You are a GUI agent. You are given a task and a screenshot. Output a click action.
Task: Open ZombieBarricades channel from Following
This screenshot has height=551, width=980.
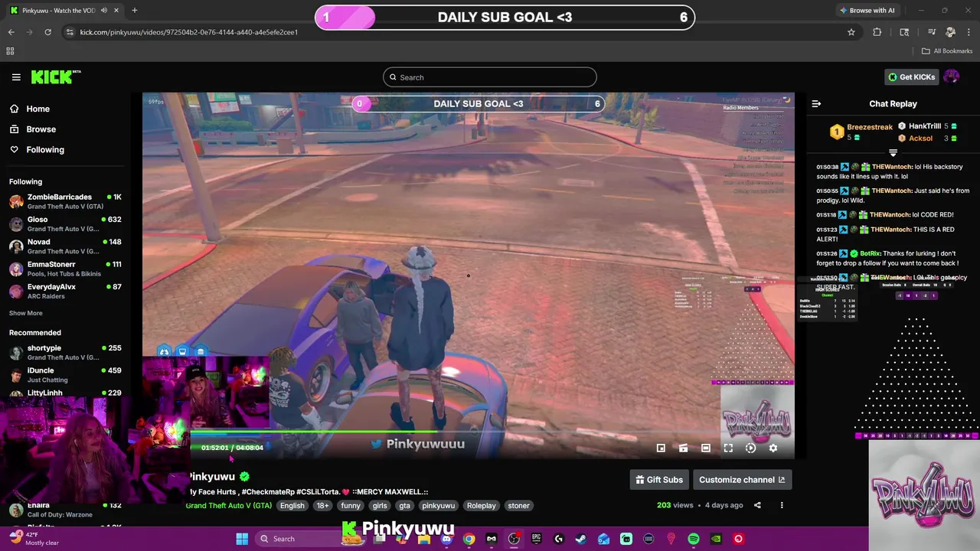(x=65, y=201)
